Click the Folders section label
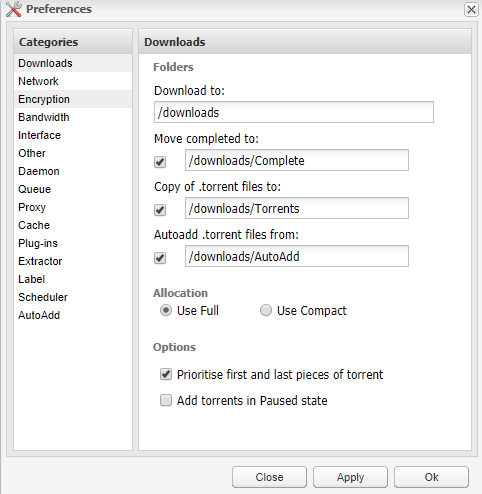This screenshot has height=494, width=482. [173, 67]
